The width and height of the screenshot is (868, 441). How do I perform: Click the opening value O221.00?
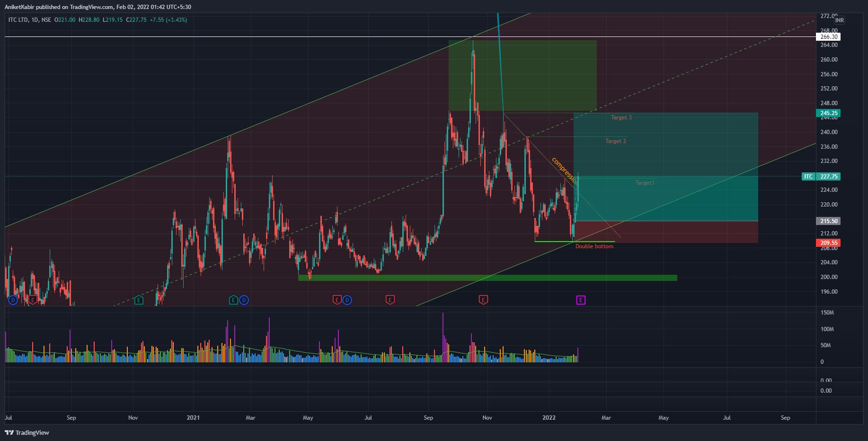(x=65, y=20)
